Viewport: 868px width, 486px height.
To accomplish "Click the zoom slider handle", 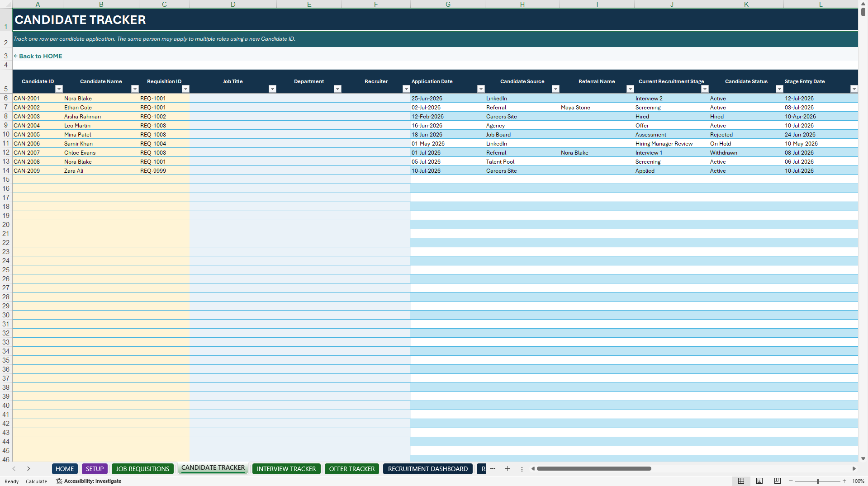I will [x=818, y=481].
